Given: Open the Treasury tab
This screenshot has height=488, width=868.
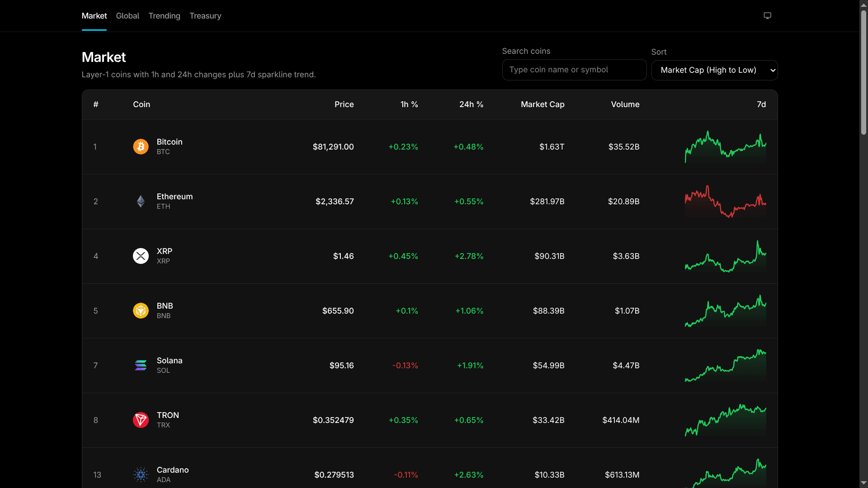Looking at the screenshot, I should (x=205, y=16).
